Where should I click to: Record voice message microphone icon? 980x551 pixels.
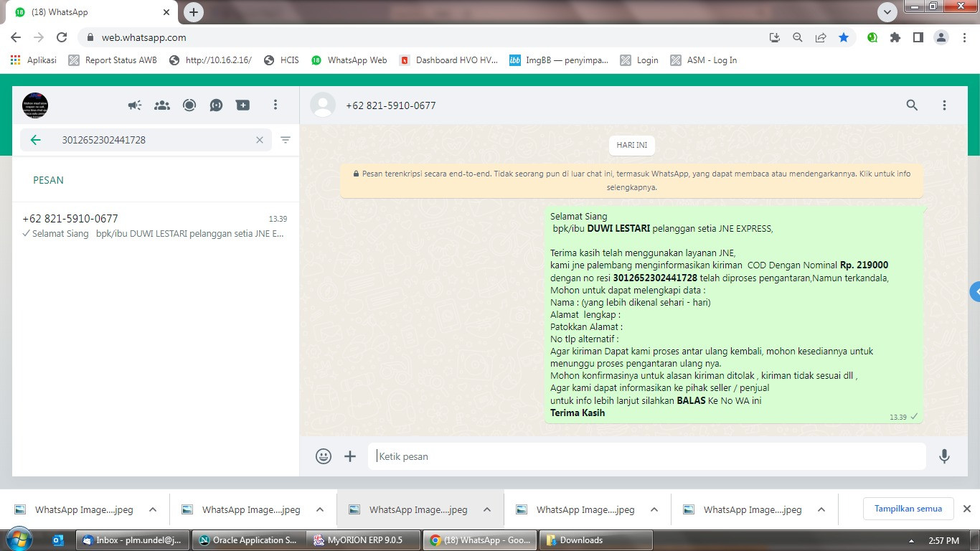click(x=945, y=456)
